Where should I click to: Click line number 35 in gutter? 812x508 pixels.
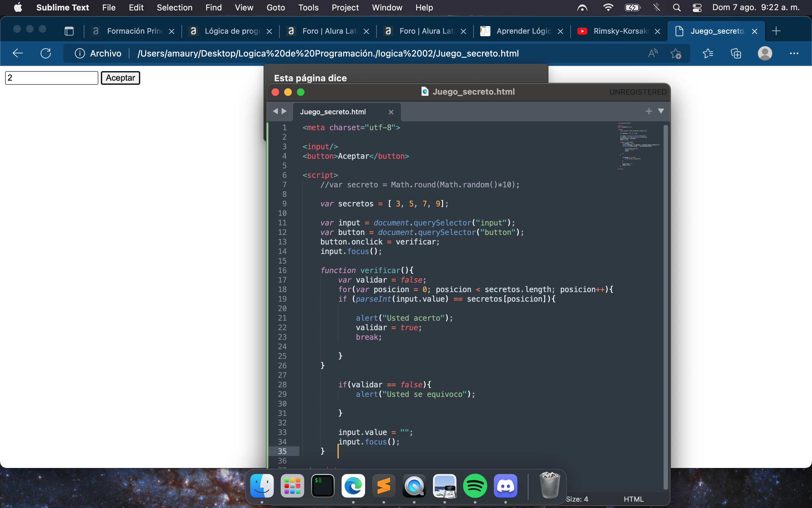click(x=282, y=451)
